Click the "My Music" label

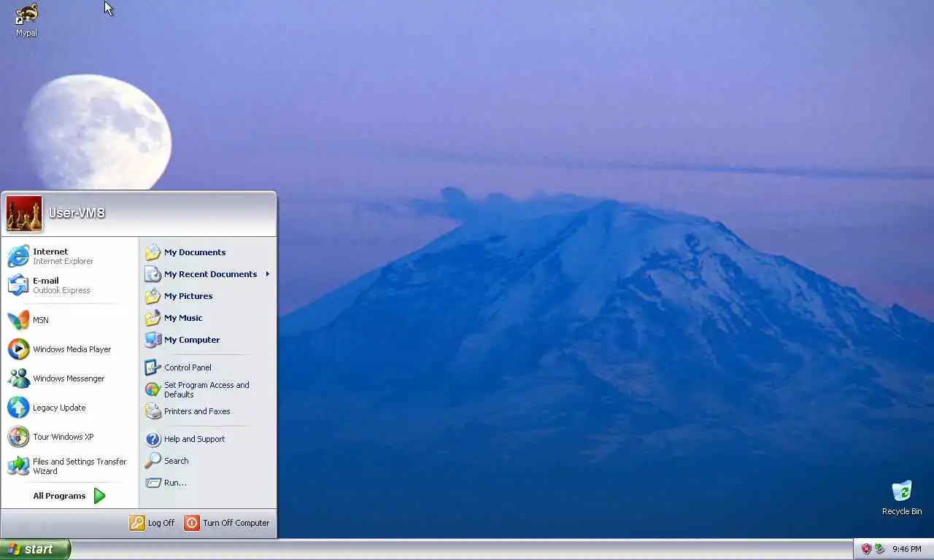point(183,318)
